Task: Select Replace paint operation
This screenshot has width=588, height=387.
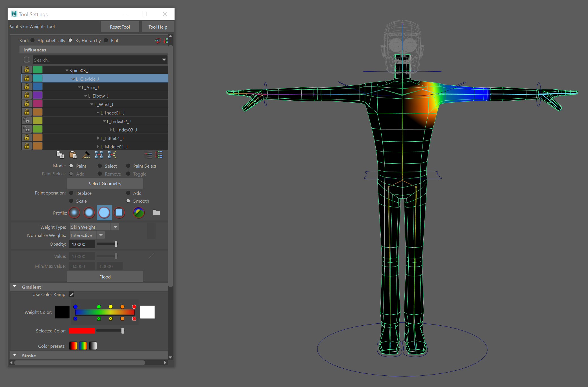Action: tap(71, 193)
